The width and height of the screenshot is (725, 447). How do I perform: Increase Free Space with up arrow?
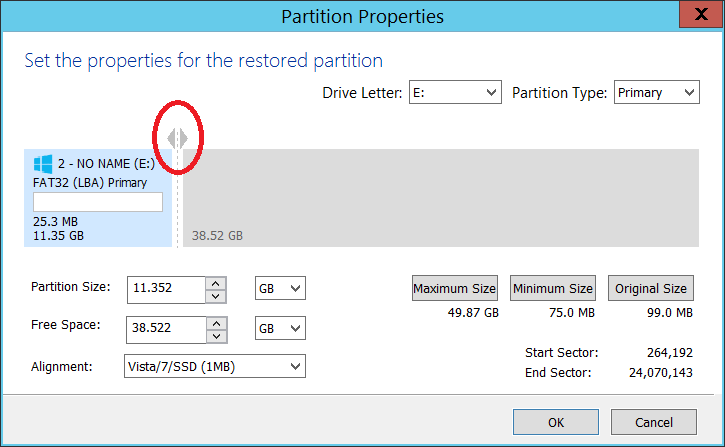(216, 323)
